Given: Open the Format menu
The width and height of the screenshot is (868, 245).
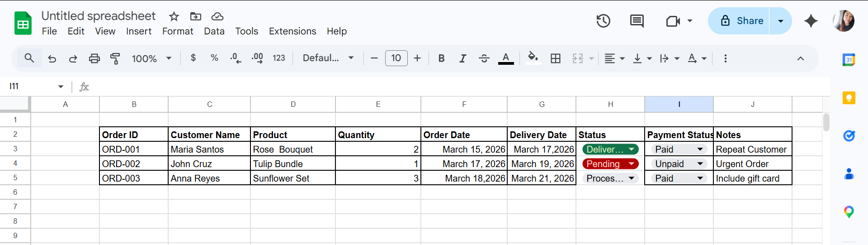Looking at the screenshot, I should pos(178,31).
